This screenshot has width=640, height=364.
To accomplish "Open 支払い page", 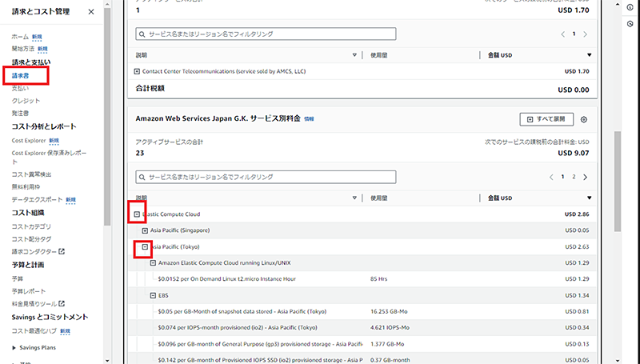I will point(20,88).
